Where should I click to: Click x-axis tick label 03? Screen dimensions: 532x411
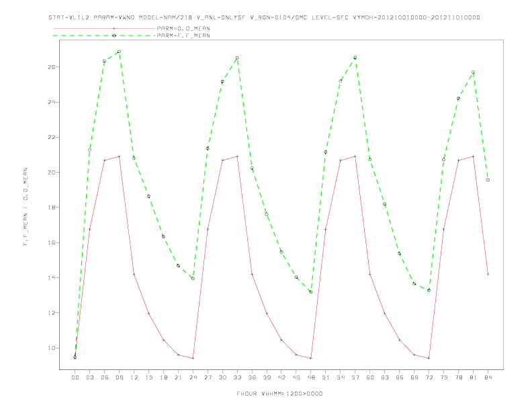pyautogui.click(x=89, y=377)
